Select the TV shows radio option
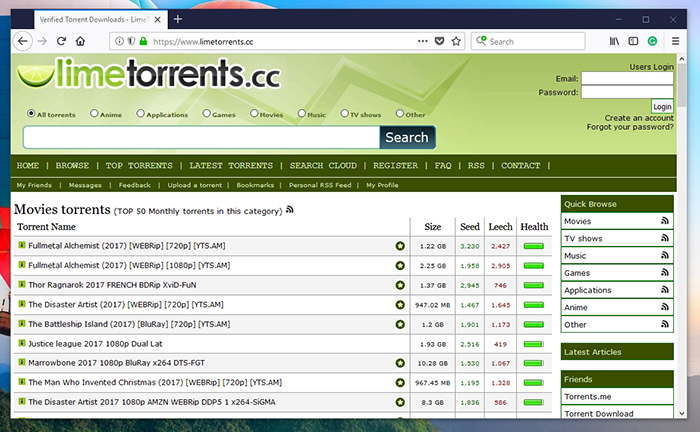Image resolution: width=700 pixels, height=432 pixels. pyautogui.click(x=344, y=114)
